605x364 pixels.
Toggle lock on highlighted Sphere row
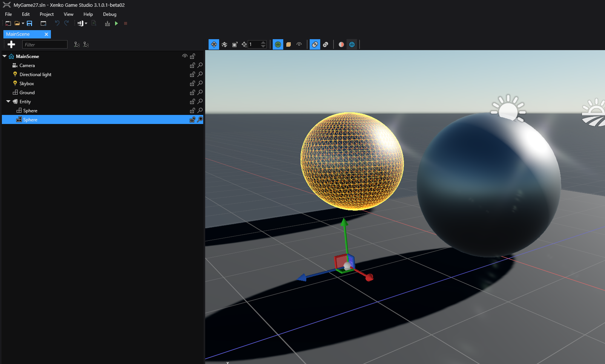click(x=192, y=120)
